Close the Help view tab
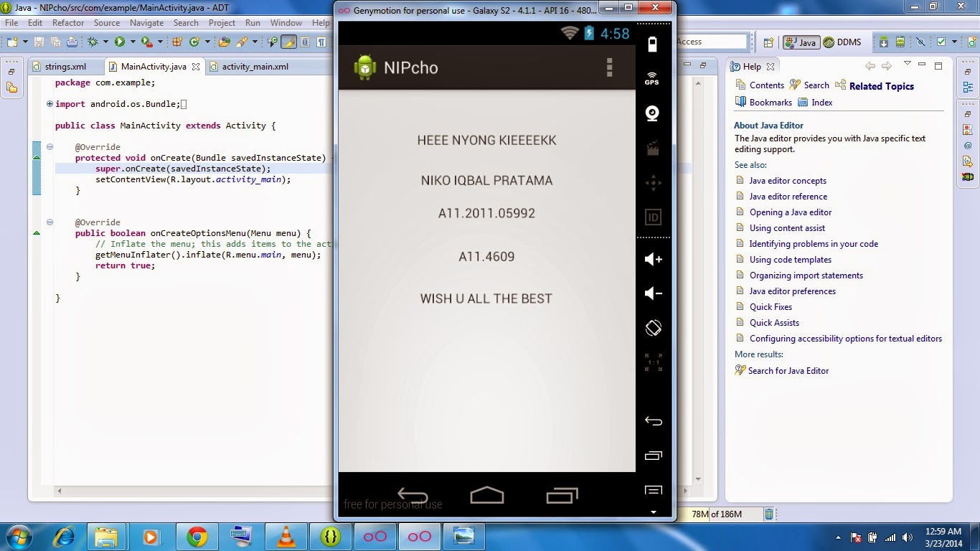 click(771, 67)
